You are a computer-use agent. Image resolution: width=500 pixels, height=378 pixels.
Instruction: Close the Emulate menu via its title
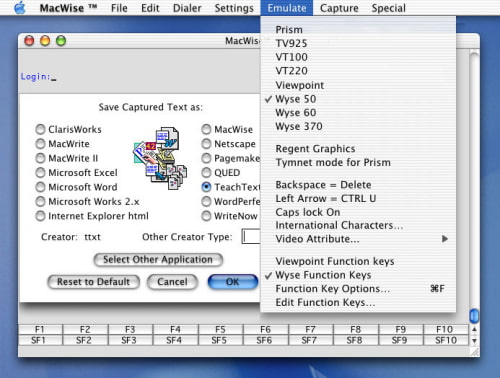[287, 8]
